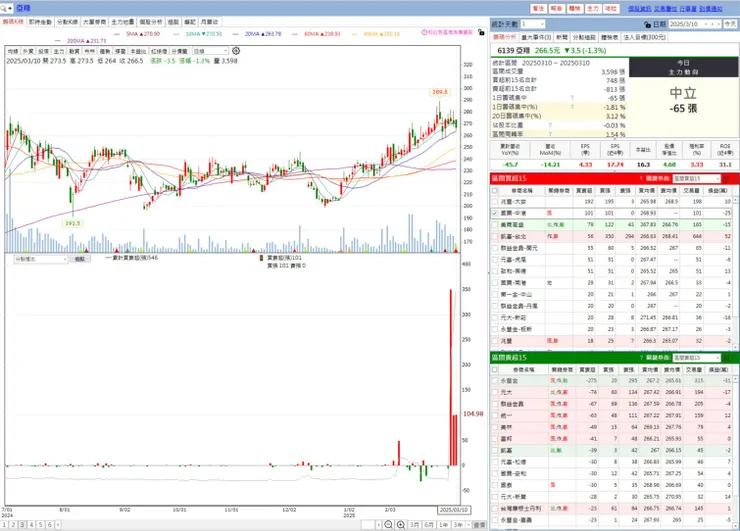The image size is (740, 531).
Task: Step the date forward with the right arrow
Action: click(719, 24)
